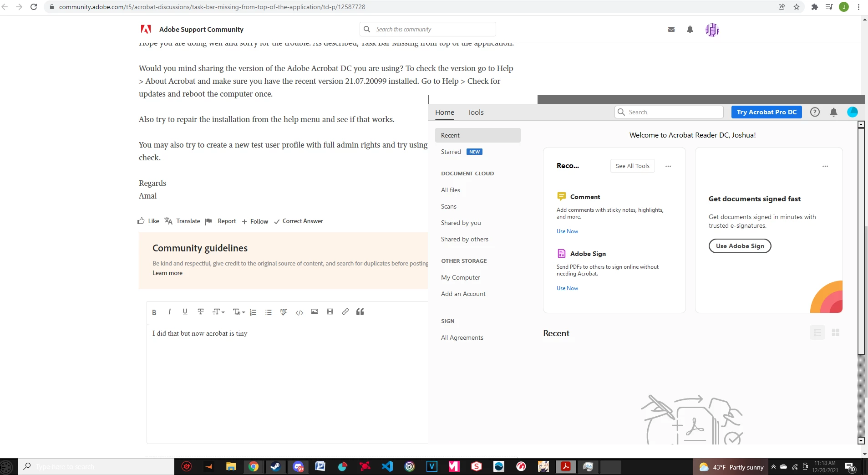
Task: Show hidden system tray icons
Action: 773,466
